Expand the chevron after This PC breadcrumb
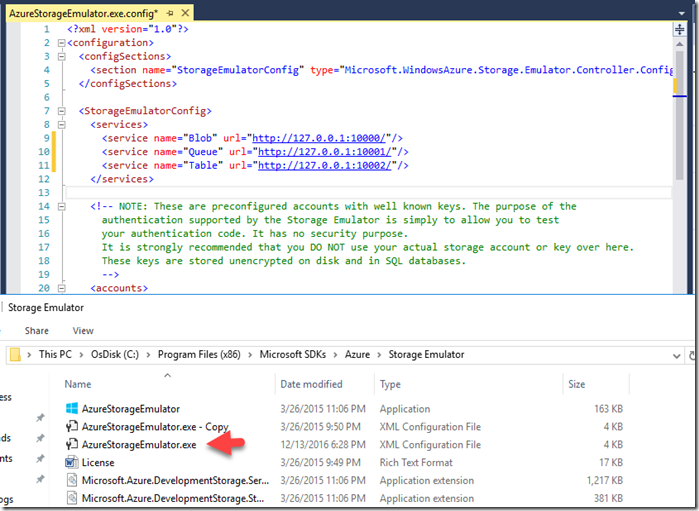Screen dimensions: 699x511 click(81, 355)
